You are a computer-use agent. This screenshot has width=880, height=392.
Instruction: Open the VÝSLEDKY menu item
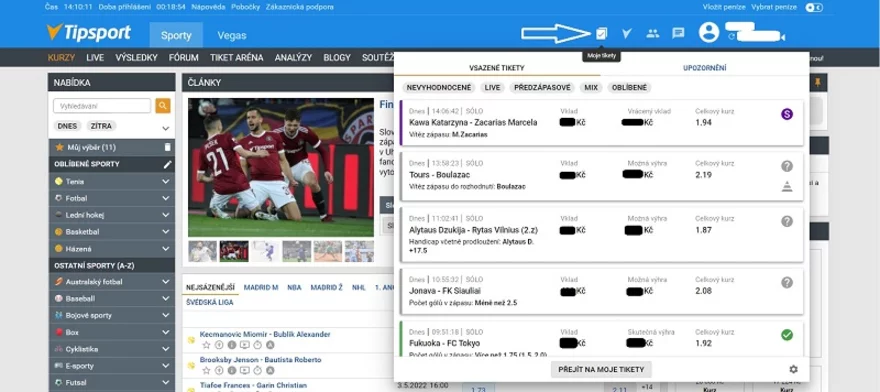pos(136,57)
